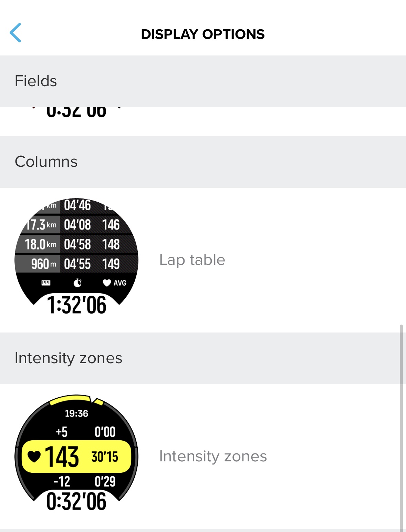Viewport: 406px width, 532px height.
Task: Choose the Lap table option label
Action: point(192,260)
